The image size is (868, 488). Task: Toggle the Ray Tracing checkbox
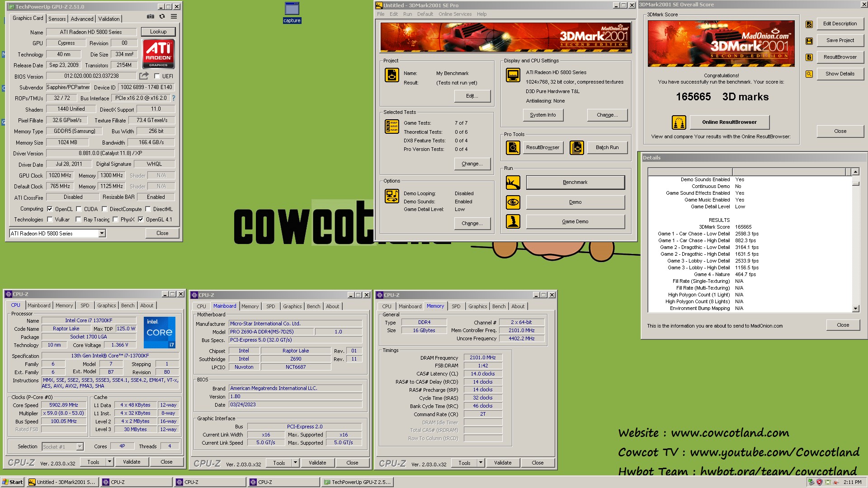[78, 220]
